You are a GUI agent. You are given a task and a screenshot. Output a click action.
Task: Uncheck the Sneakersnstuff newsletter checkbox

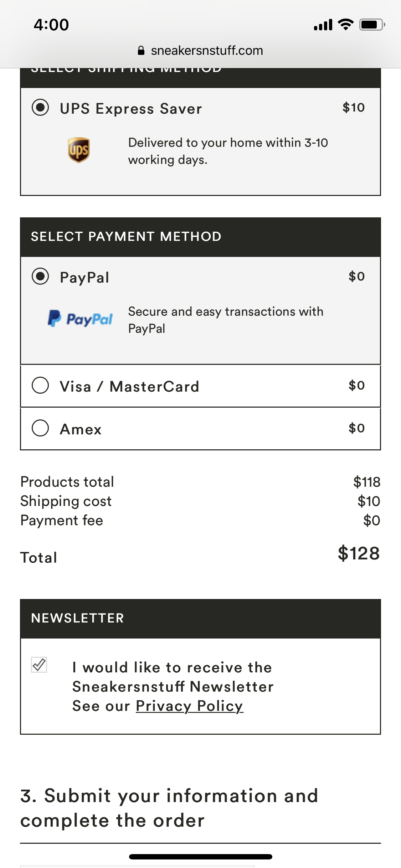[39, 665]
